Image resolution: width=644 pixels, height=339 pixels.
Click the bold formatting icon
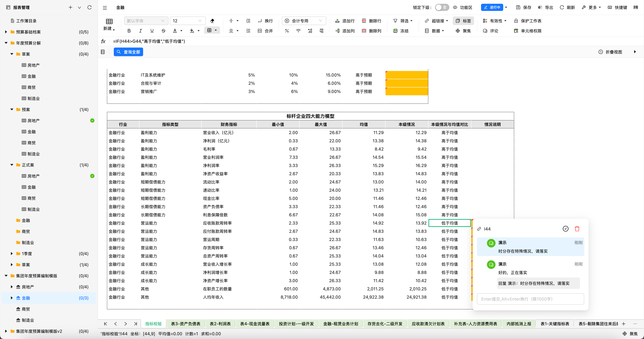129,31
